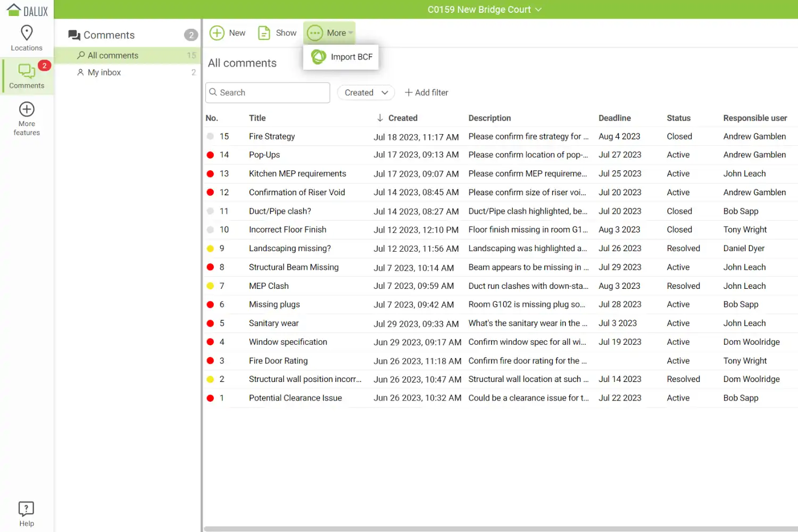Click the red notification badge on Comments

[44, 65]
